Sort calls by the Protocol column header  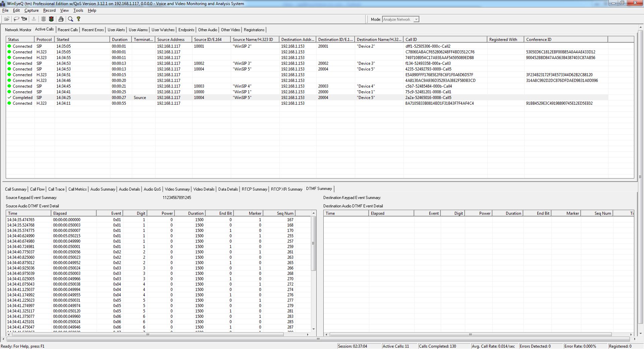tap(44, 40)
